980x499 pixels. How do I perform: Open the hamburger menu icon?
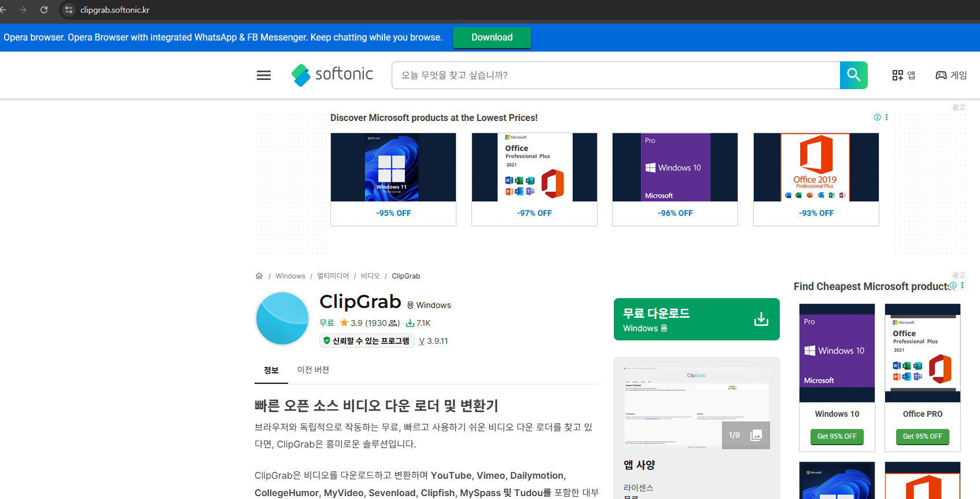coord(264,75)
